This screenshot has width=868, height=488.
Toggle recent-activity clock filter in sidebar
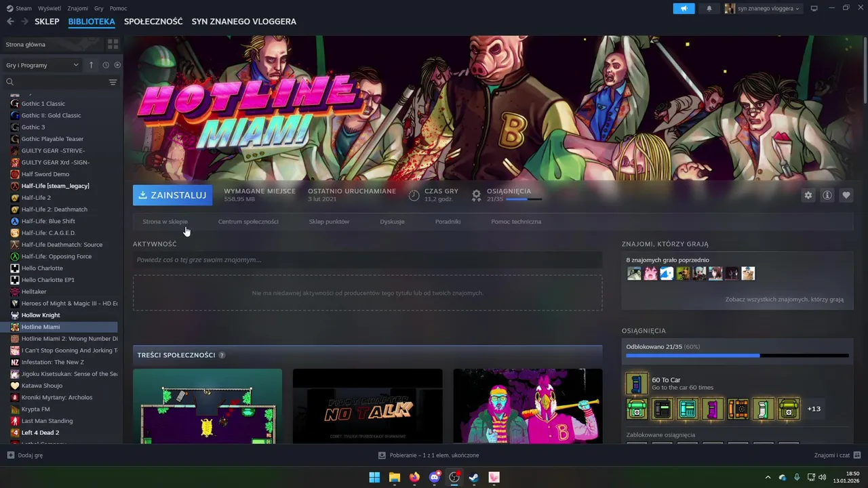click(106, 65)
